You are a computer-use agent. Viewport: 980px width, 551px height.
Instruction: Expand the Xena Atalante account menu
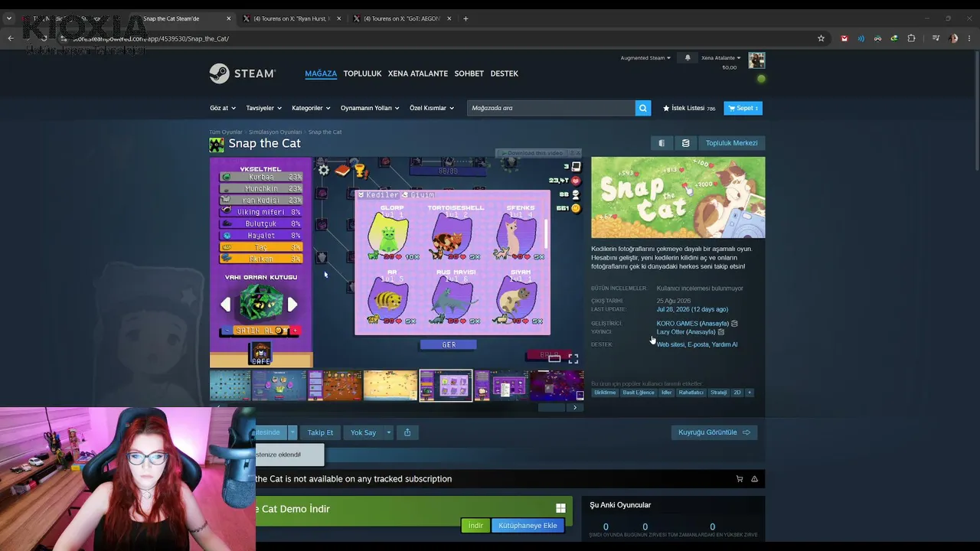click(721, 58)
